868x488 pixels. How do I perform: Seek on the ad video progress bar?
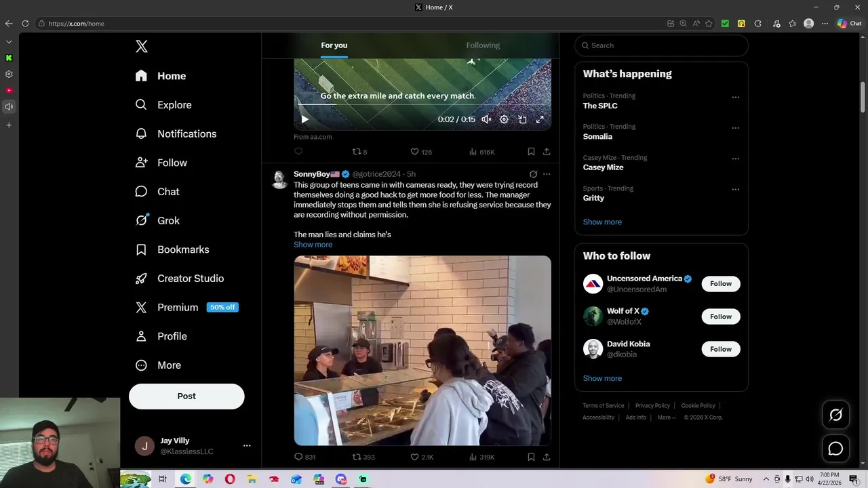click(x=422, y=106)
